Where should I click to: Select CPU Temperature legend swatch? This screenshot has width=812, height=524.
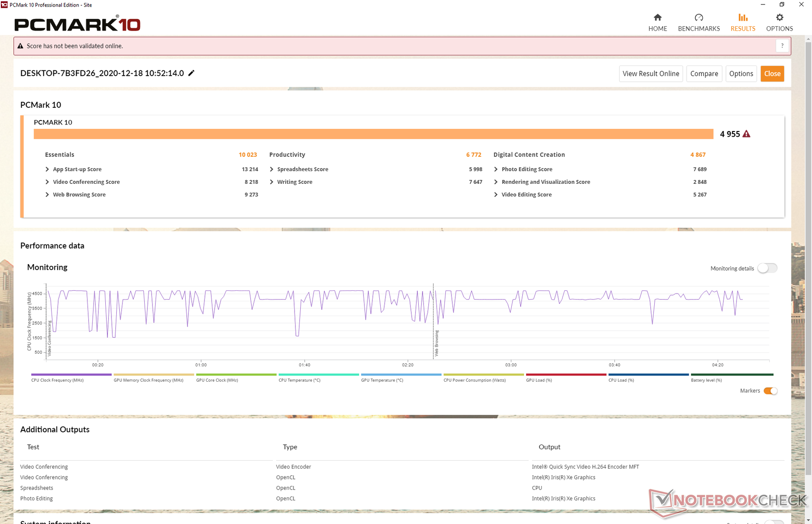(319, 375)
